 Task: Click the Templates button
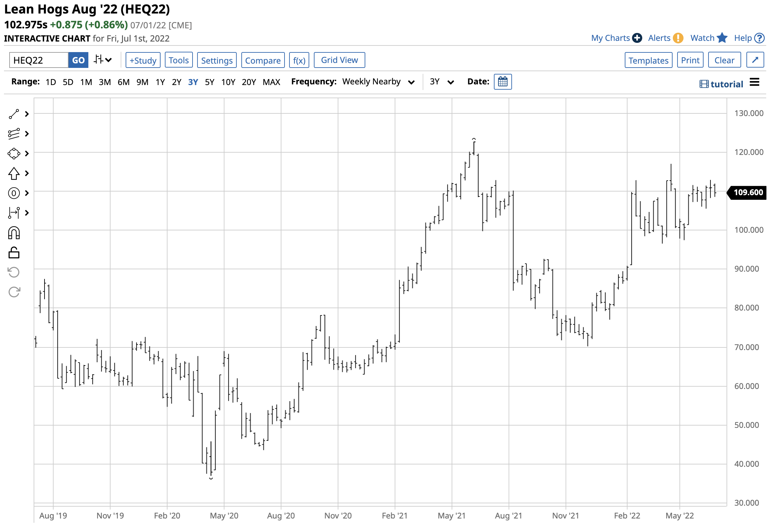pyautogui.click(x=648, y=60)
